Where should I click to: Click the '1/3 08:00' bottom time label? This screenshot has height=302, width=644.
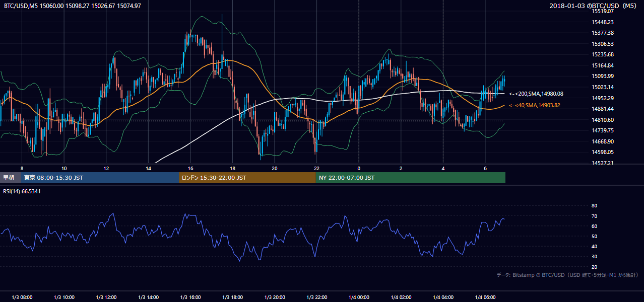22,297
